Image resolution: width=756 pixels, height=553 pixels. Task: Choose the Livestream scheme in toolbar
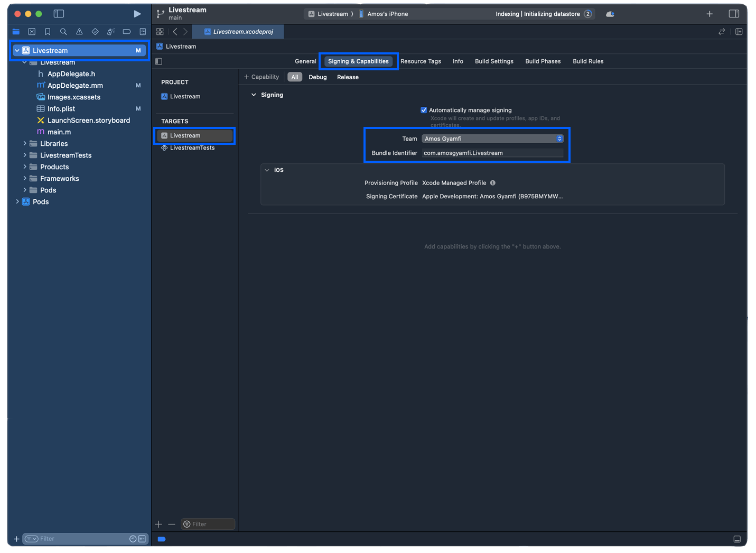(x=328, y=14)
